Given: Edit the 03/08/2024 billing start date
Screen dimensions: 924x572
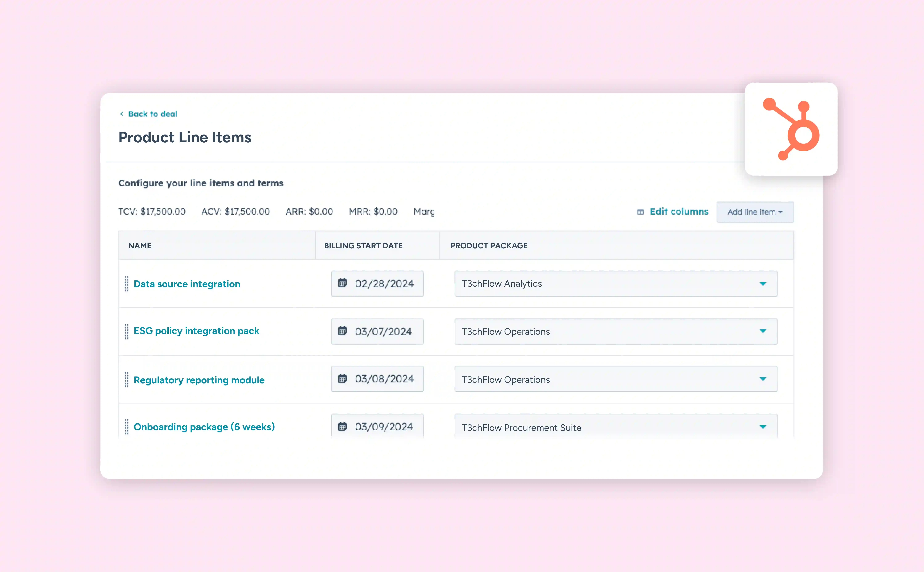Looking at the screenshot, I should [x=377, y=379].
